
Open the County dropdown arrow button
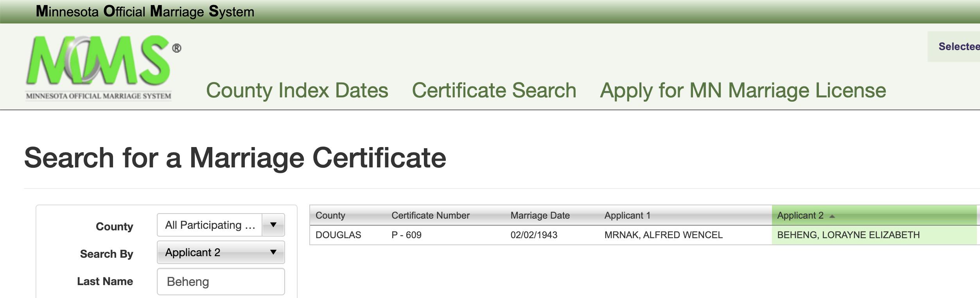(273, 225)
